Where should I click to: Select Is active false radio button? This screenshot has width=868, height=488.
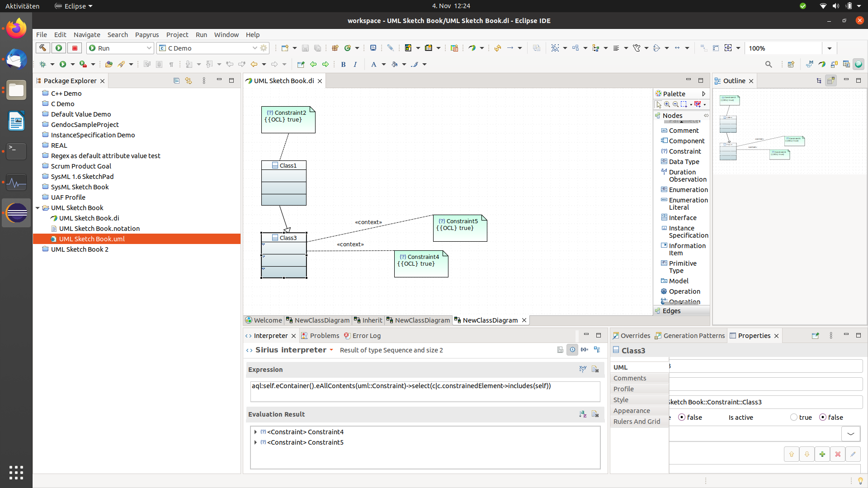(x=823, y=418)
